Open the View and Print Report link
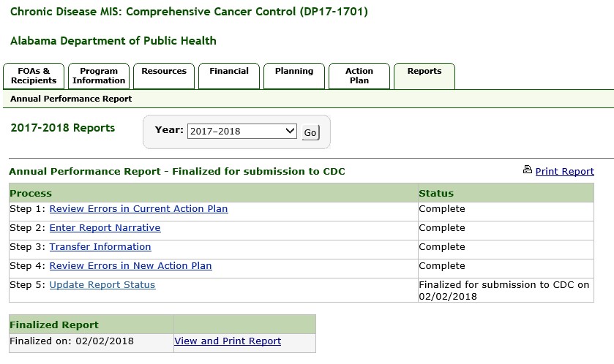Image resolution: width=614 pixels, height=364 pixels. click(228, 341)
